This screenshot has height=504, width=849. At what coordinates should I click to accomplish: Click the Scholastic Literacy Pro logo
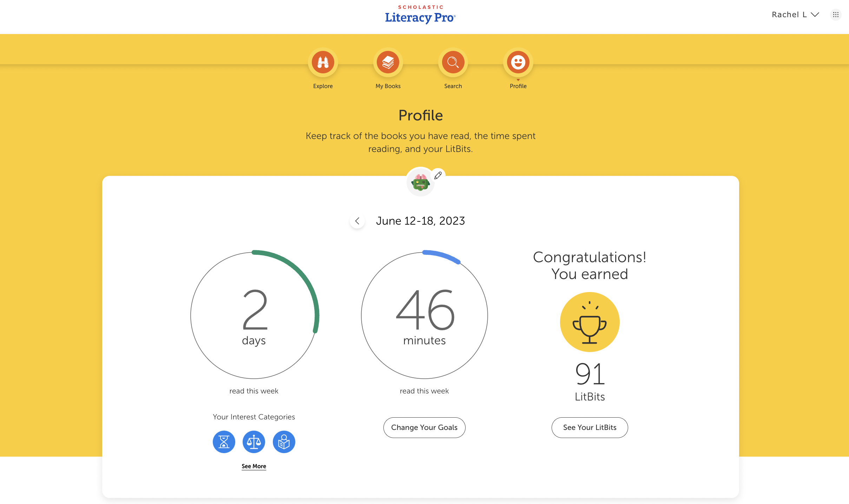tap(420, 14)
